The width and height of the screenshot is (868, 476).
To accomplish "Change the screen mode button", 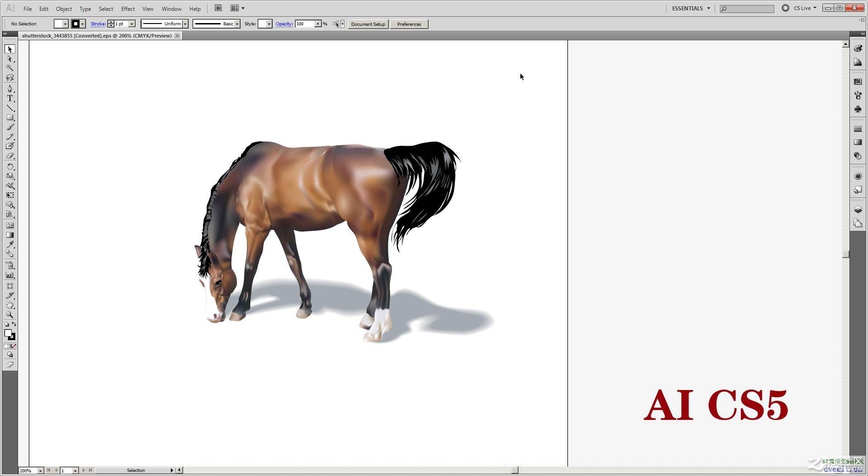I will [x=10, y=365].
